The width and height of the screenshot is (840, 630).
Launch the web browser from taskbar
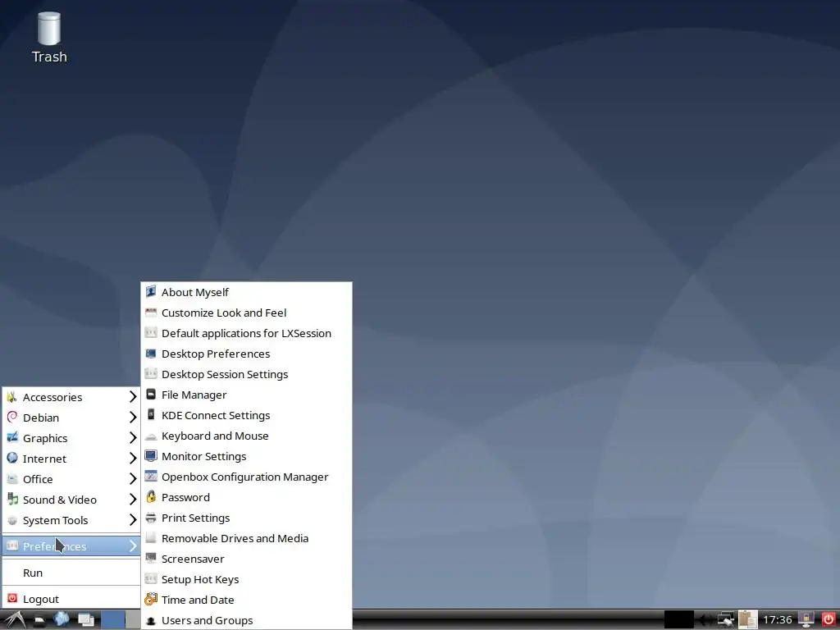coord(61,619)
